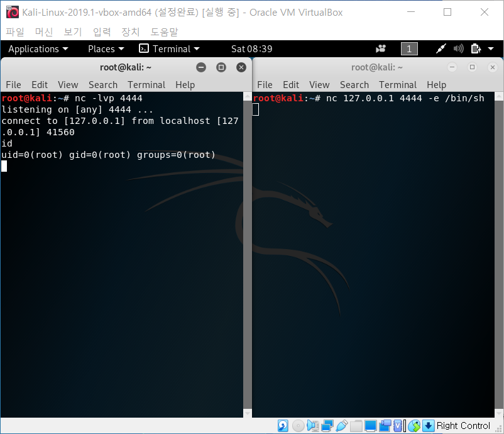Open the VirtualBox 도움말 menu
Screen dimensions: 504x434
click(x=164, y=32)
